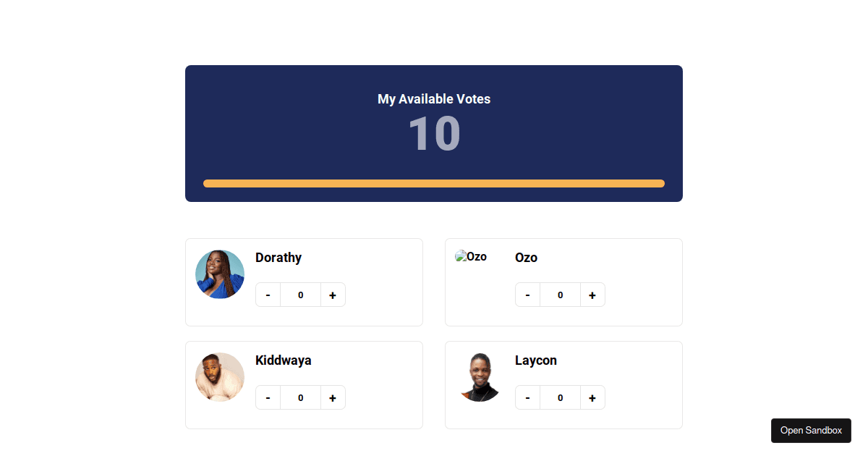Click the orange progress bar
The width and height of the screenshot is (868, 456).
(x=434, y=183)
